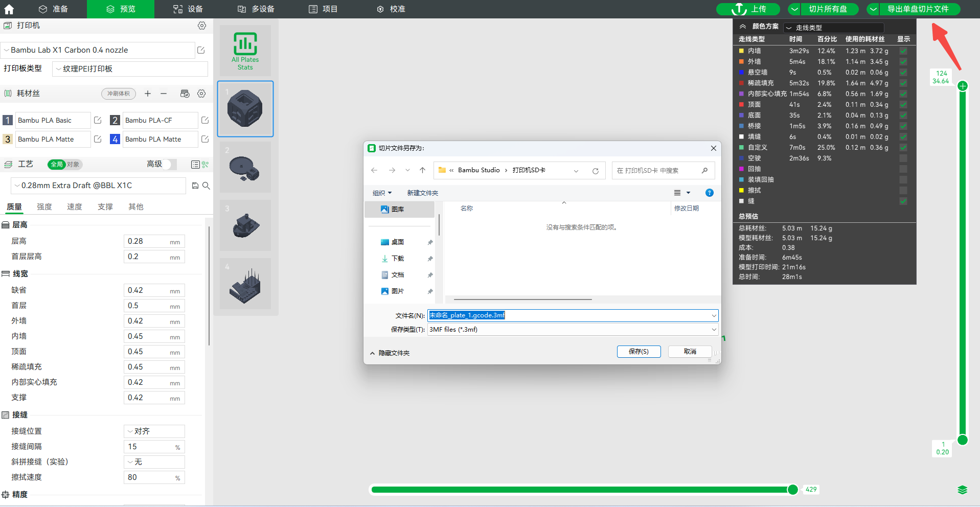Enable display of 回抽 retractions

pyautogui.click(x=903, y=169)
